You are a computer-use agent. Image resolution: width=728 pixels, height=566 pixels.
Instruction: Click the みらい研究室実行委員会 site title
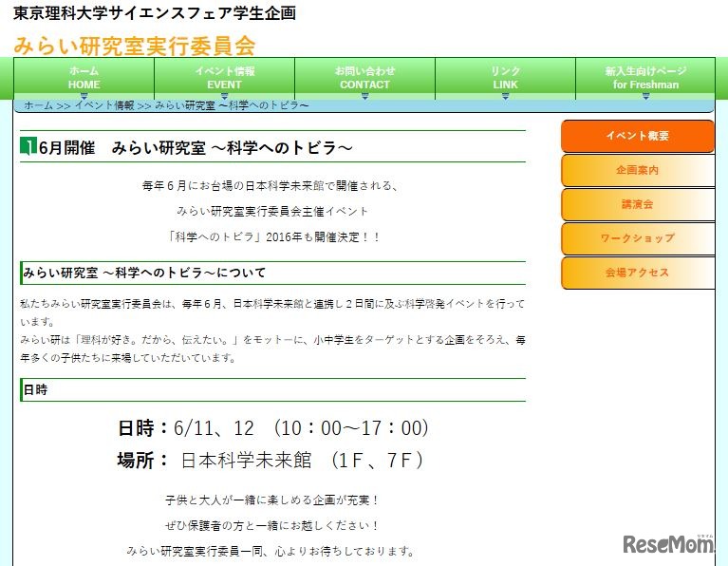pyautogui.click(x=135, y=45)
